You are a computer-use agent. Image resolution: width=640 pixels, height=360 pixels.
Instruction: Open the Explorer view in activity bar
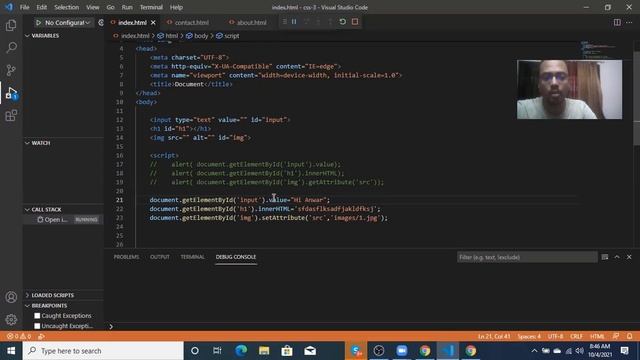[11, 25]
